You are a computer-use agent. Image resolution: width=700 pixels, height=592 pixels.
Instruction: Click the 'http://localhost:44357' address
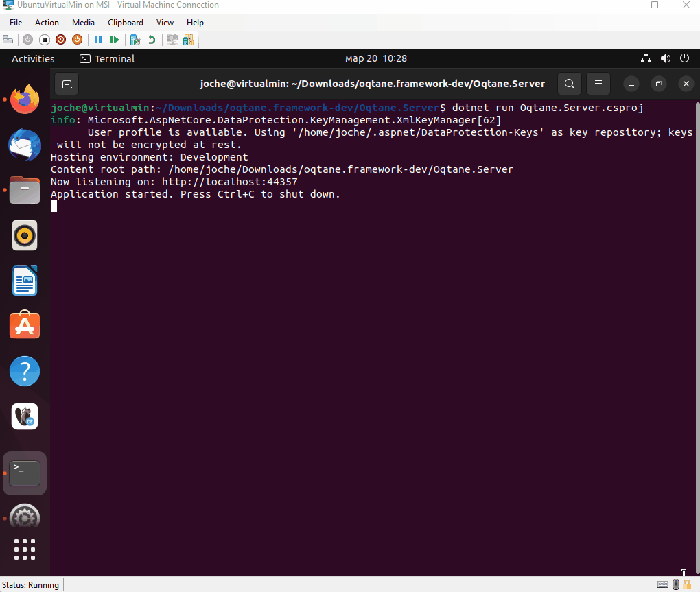tap(229, 182)
